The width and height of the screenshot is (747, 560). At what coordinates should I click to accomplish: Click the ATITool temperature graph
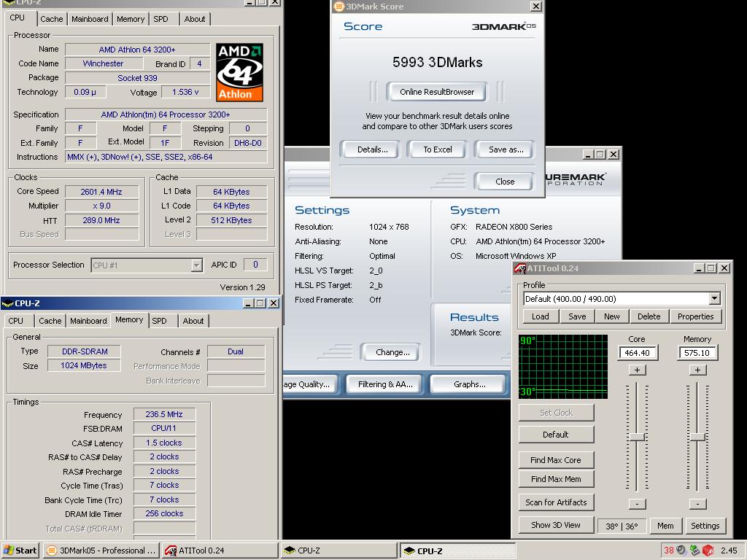coord(563,366)
